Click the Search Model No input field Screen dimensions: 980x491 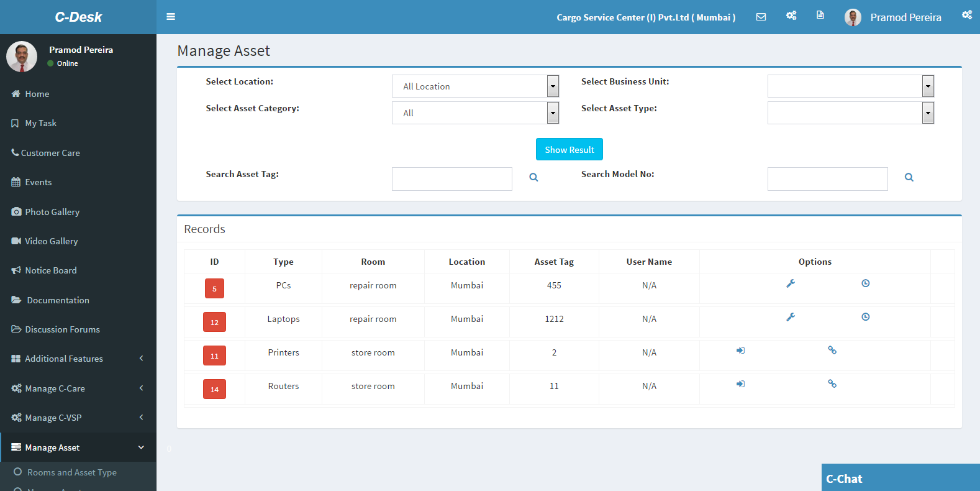[x=828, y=179]
